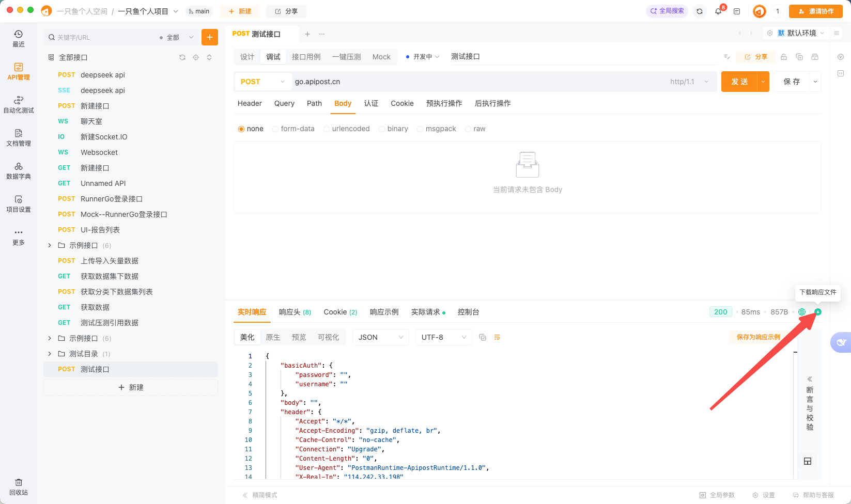Click the refresh icon beside 全部接口

pos(182,57)
